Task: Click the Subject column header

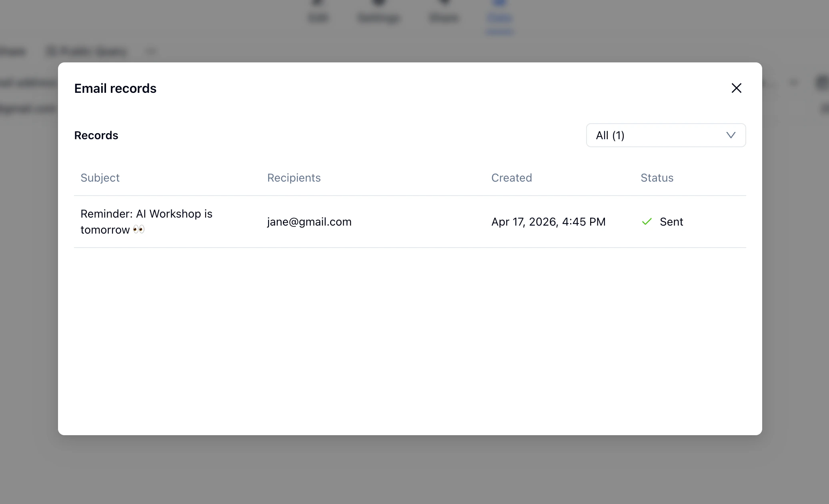Action: [x=100, y=178]
